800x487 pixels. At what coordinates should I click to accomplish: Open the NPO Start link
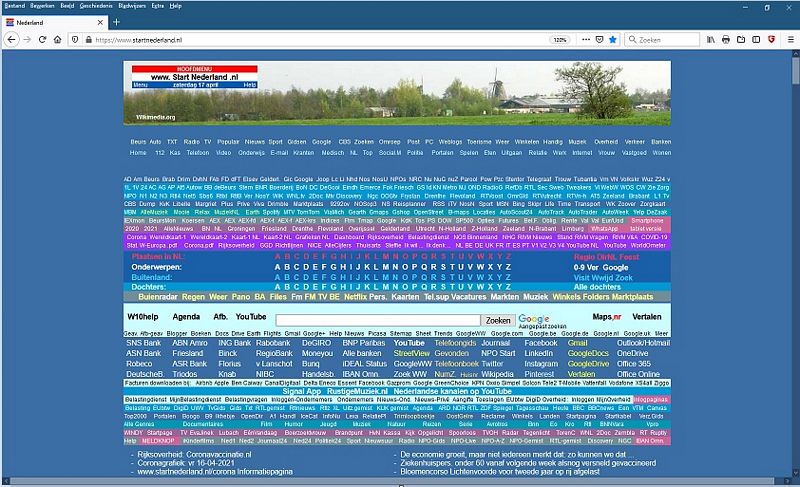click(498, 353)
